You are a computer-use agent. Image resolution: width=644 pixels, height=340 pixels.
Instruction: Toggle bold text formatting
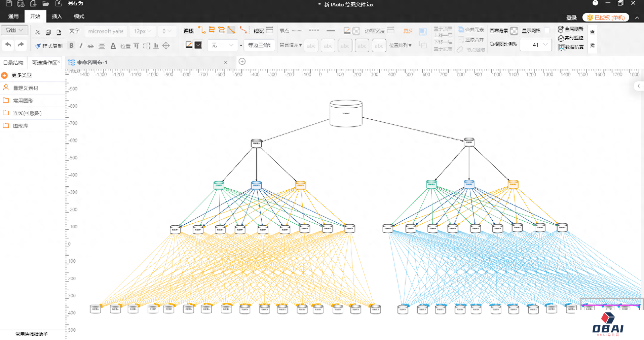click(x=71, y=46)
